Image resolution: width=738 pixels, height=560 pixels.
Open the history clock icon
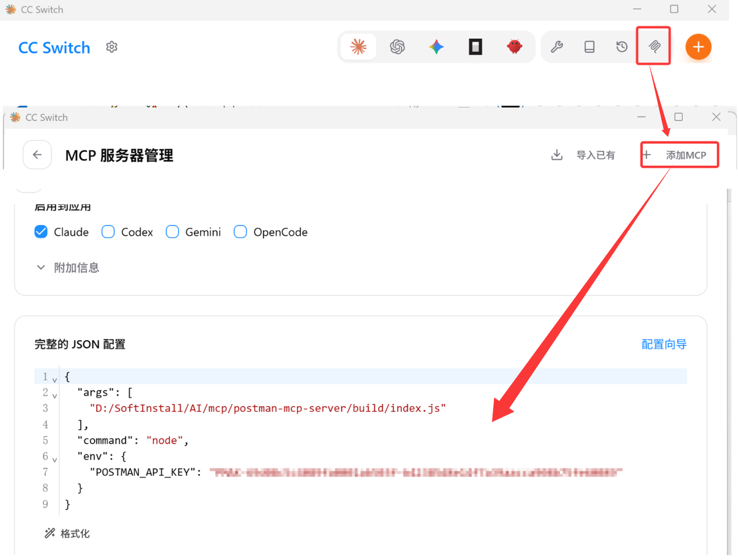coord(622,47)
